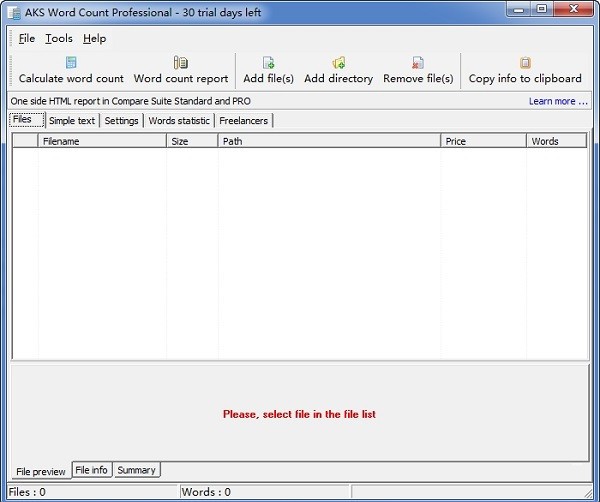The image size is (600, 502).
Task: Close the AKS Word Count window
Action: tap(573, 9)
